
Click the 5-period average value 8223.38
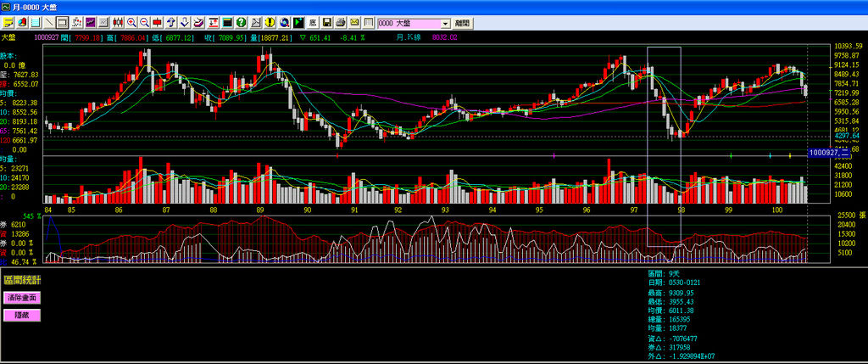point(24,103)
